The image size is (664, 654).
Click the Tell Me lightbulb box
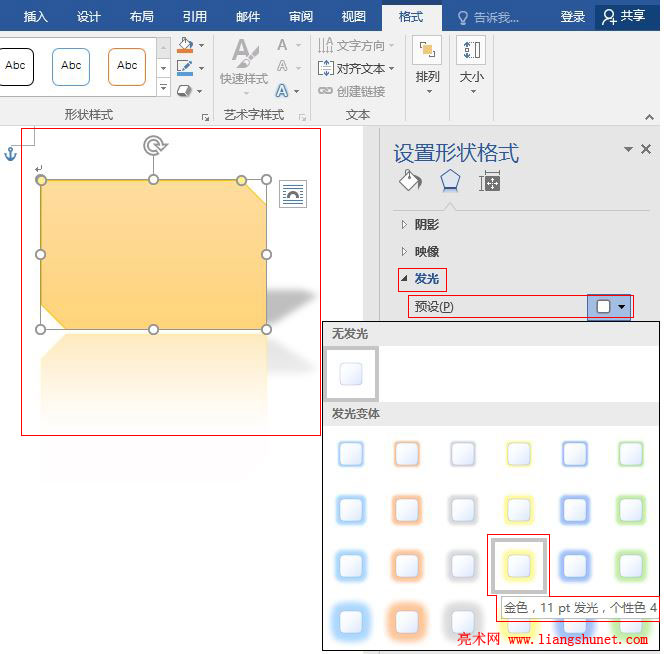click(488, 17)
